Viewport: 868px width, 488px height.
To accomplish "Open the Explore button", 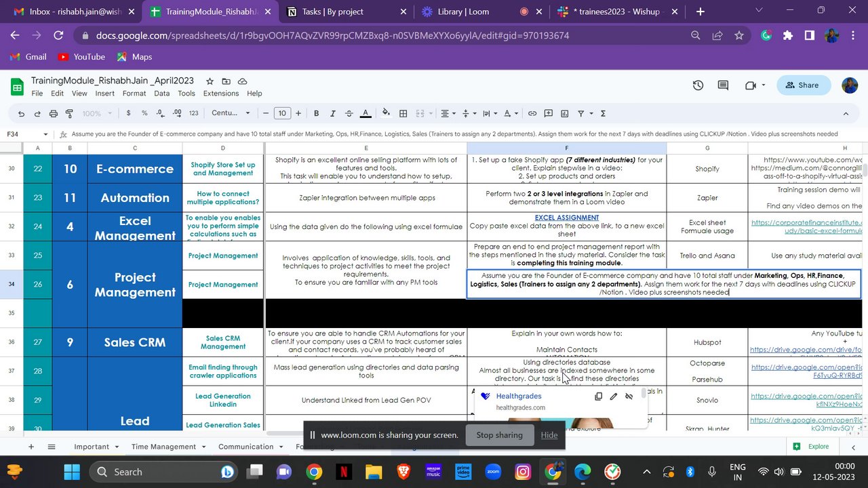I will (811, 447).
